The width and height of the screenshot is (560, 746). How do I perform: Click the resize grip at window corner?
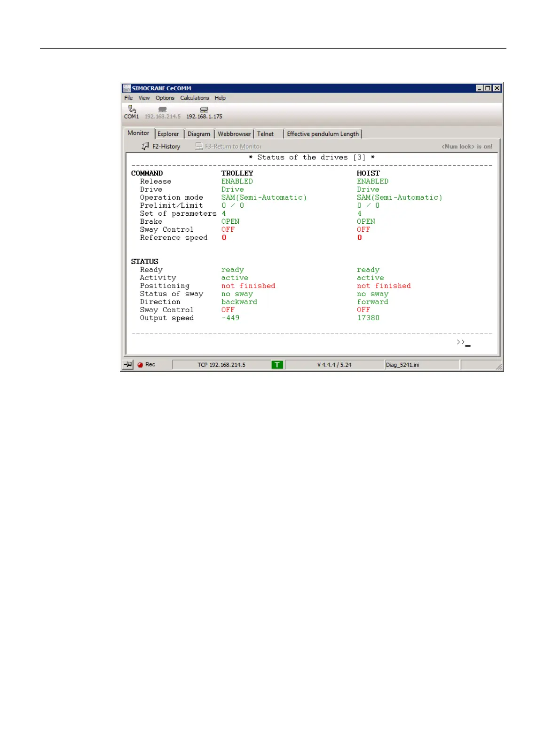coord(499,367)
